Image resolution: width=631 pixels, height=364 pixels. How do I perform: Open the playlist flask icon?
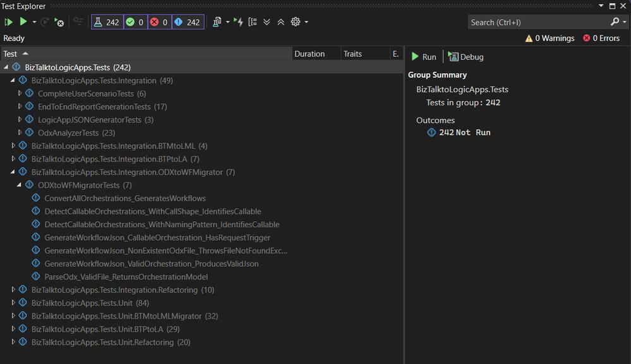coord(217,22)
